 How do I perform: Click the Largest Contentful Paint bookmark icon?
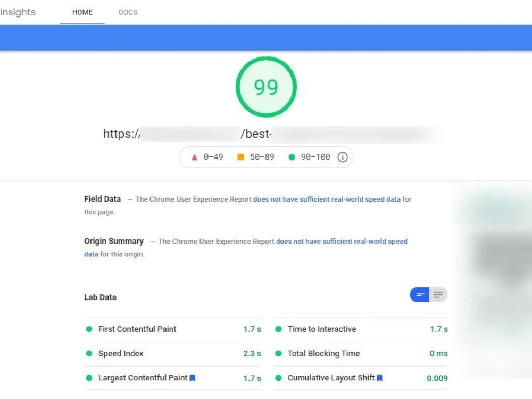point(193,378)
